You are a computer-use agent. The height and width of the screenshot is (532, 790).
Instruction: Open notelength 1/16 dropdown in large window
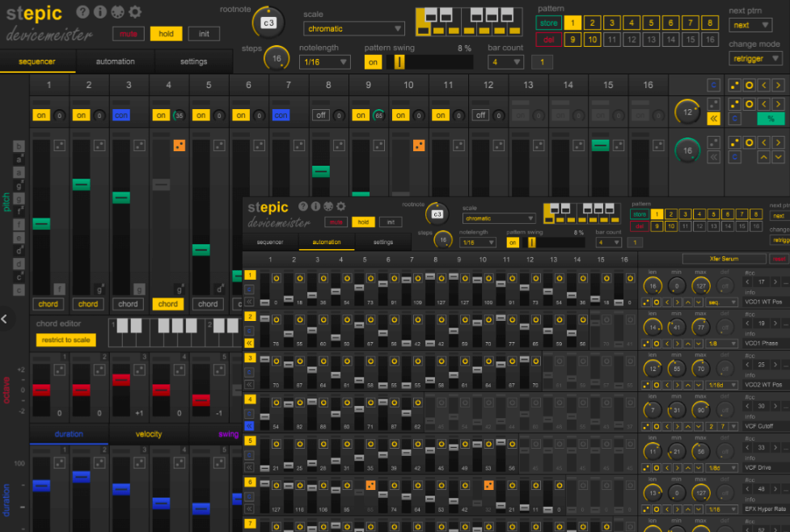(x=324, y=62)
